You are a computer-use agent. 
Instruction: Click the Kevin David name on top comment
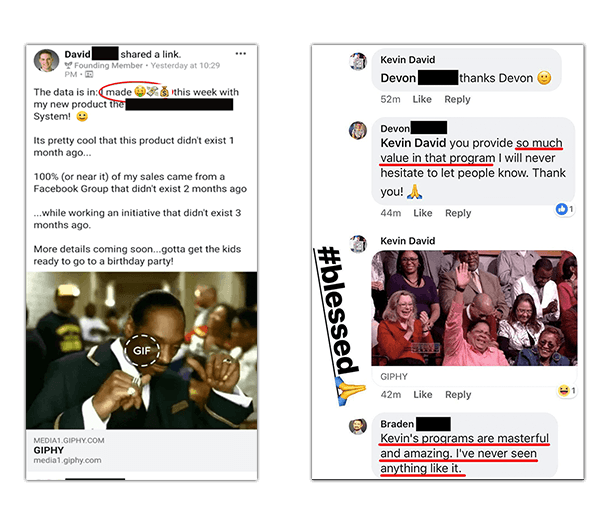[408, 60]
